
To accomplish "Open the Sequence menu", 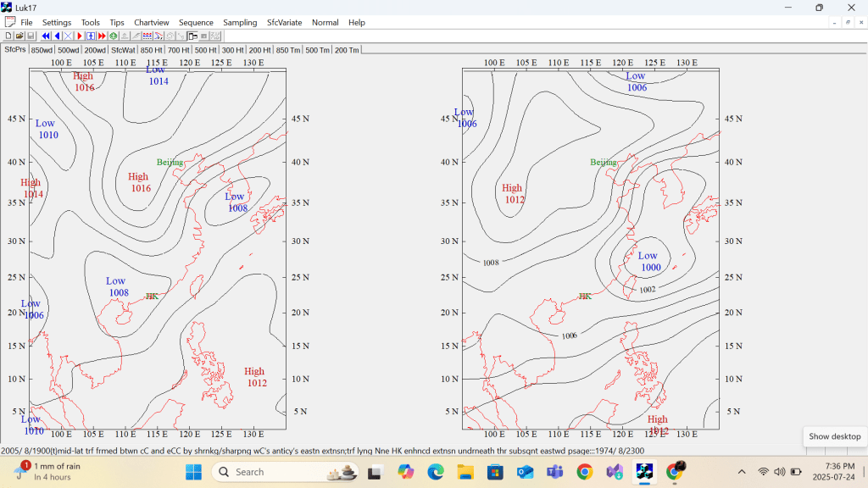I will tap(196, 22).
